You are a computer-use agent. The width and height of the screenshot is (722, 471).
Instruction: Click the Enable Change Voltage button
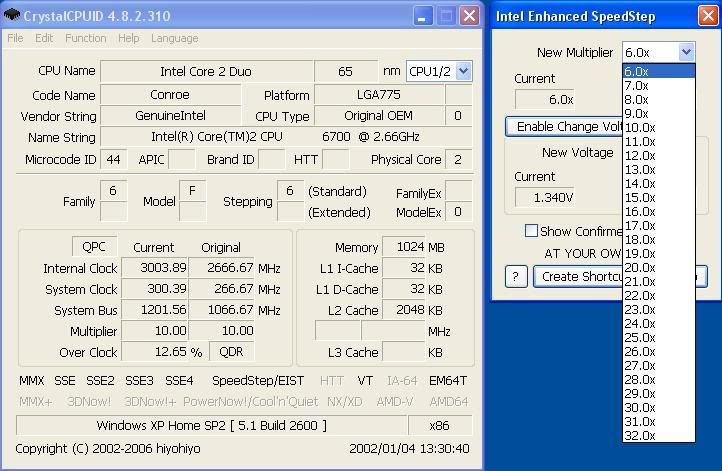coord(564,126)
